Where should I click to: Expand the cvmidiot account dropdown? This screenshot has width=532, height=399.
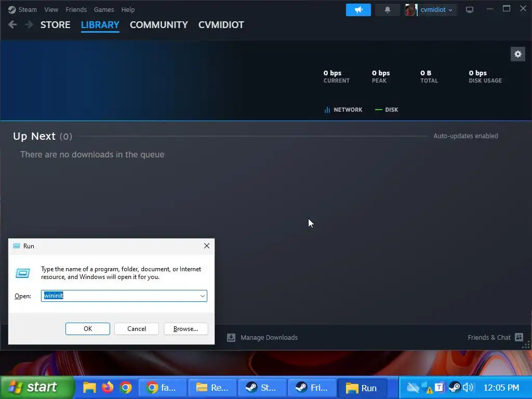tap(436, 10)
